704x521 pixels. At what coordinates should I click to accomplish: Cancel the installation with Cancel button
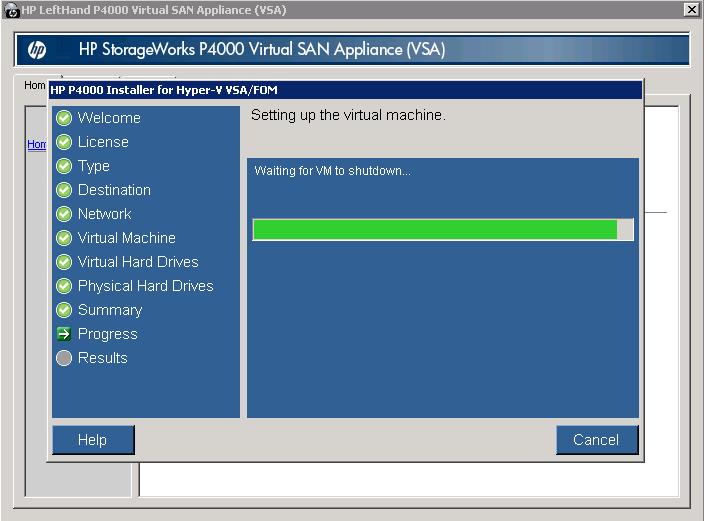(597, 440)
